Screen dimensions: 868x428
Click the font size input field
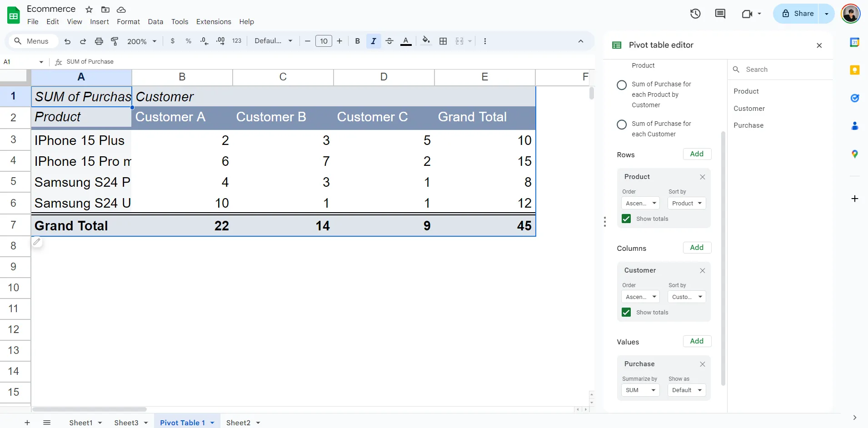(324, 41)
